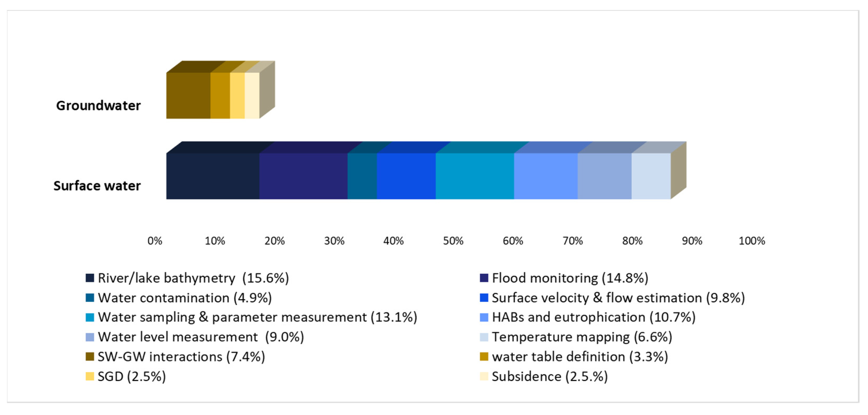Viewport: 868px width, 415px height.
Task: Click the SGD yellow legend swatch
Action: click(90, 377)
